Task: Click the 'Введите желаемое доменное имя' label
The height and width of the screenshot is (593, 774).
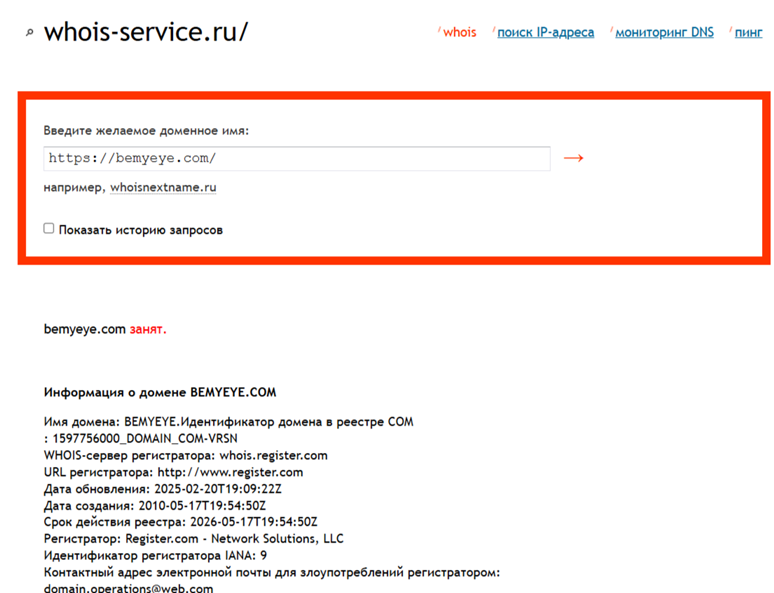Action: coord(146,130)
